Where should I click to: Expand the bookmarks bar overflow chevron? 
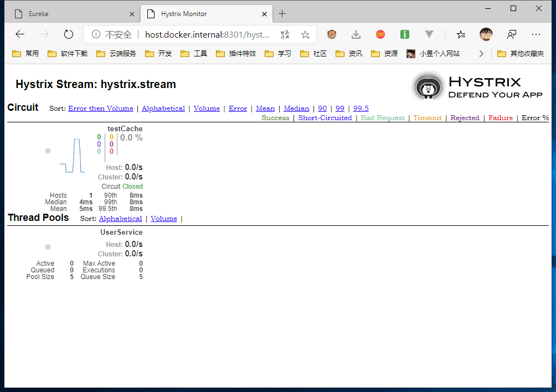tap(481, 54)
